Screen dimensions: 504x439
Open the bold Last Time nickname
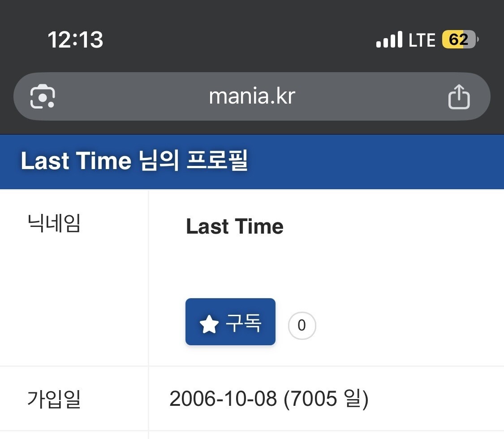[x=235, y=226]
